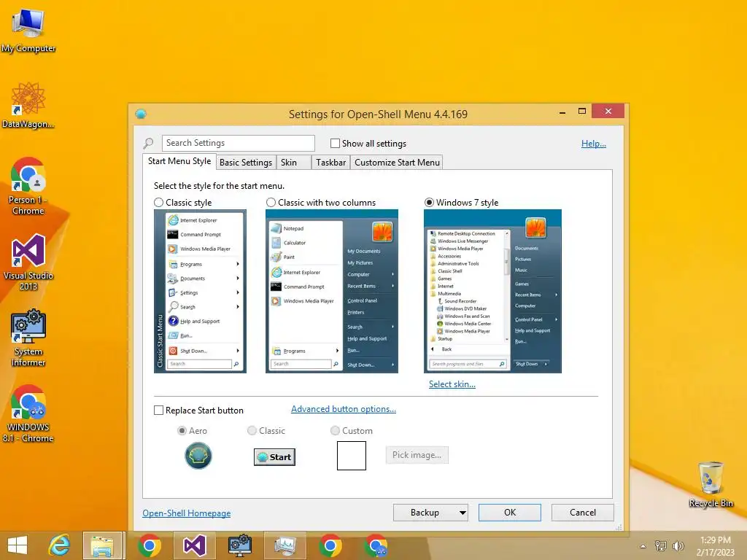
Task: Click the Pick image... button
Action: coord(417,455)
